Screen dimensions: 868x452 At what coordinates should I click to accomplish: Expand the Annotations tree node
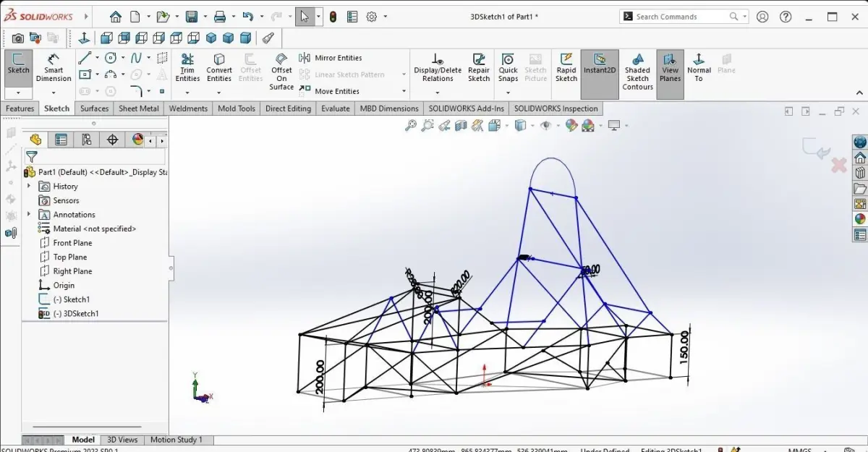click(29, 214)
